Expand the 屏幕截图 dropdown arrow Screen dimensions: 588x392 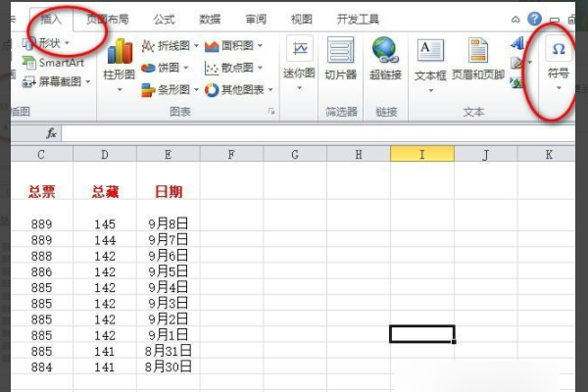(88, 81)
